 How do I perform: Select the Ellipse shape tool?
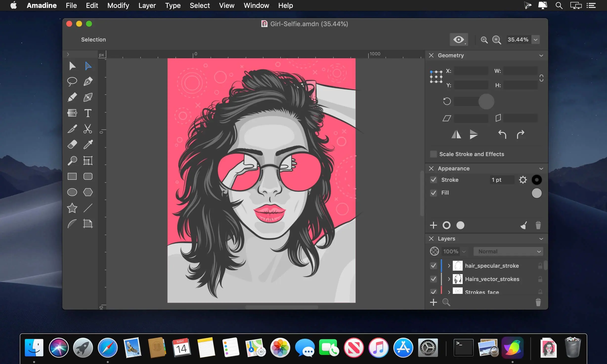pyautogui.click(x=72, y=192)
